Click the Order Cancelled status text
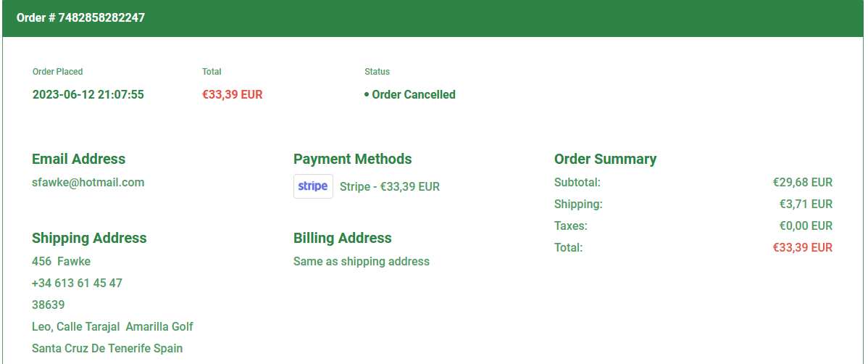This screenshot has height=364, width=868. 413,94
